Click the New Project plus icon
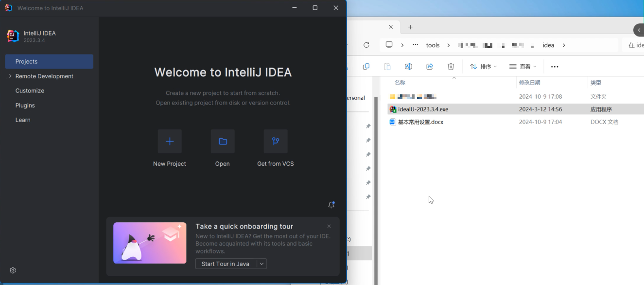The image size is (644, 285). (x=170, y=142)
